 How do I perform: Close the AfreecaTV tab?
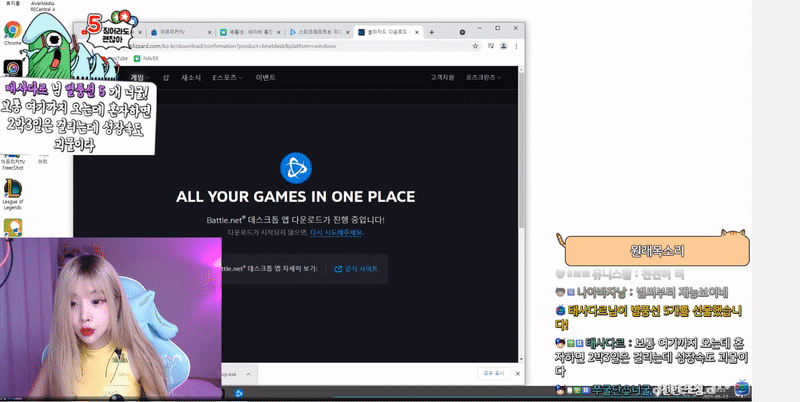pyautogui.click(x=209, y=32)
